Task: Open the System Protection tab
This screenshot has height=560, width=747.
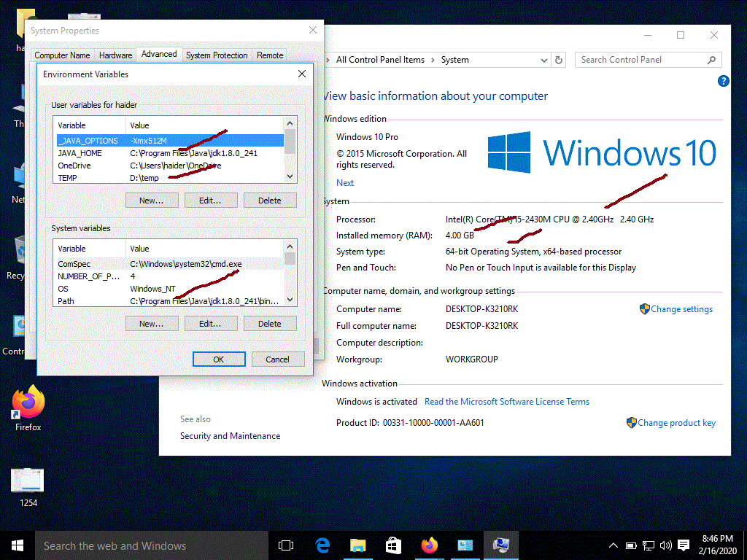Action: tap(217, 55)
